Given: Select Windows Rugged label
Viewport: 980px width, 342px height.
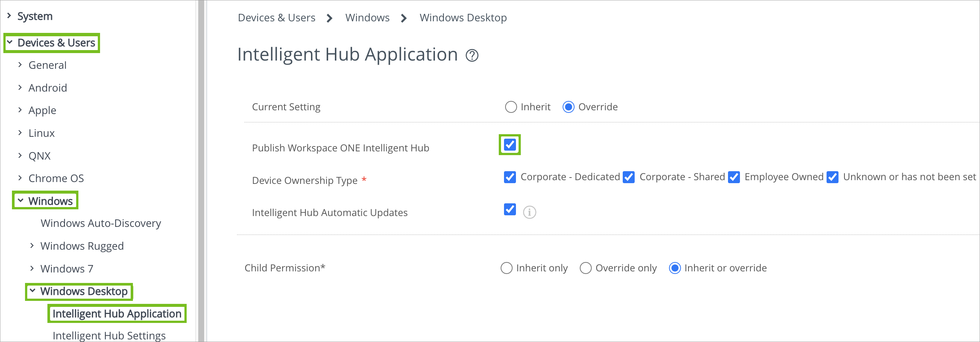Looking at the screenshot, I should click(x=82, y=246).
